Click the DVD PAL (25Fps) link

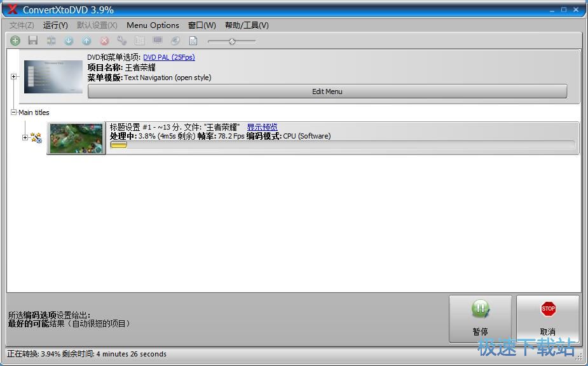(x=168, y=57)
